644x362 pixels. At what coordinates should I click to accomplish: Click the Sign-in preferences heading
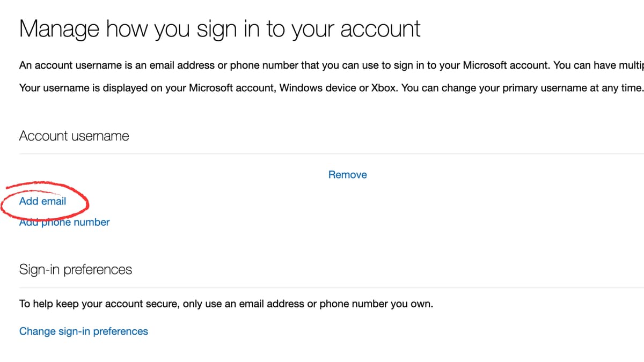click(76, 270)
